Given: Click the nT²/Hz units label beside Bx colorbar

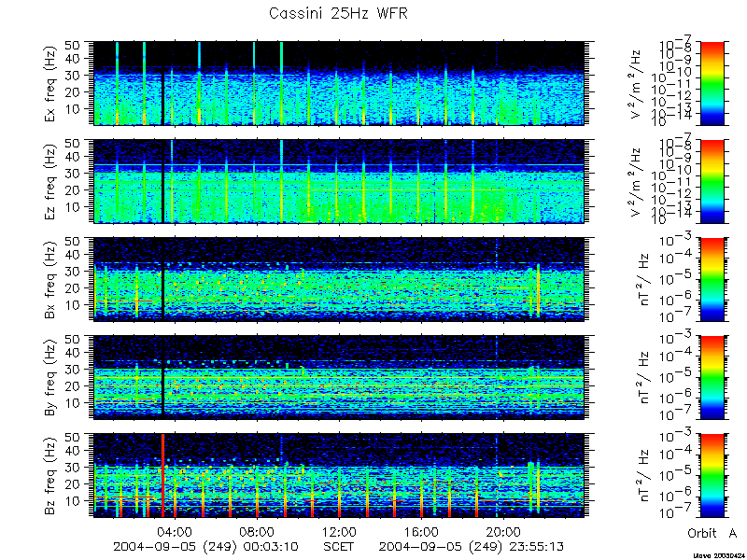Looking at the screenshot, I should click(643, 279).
